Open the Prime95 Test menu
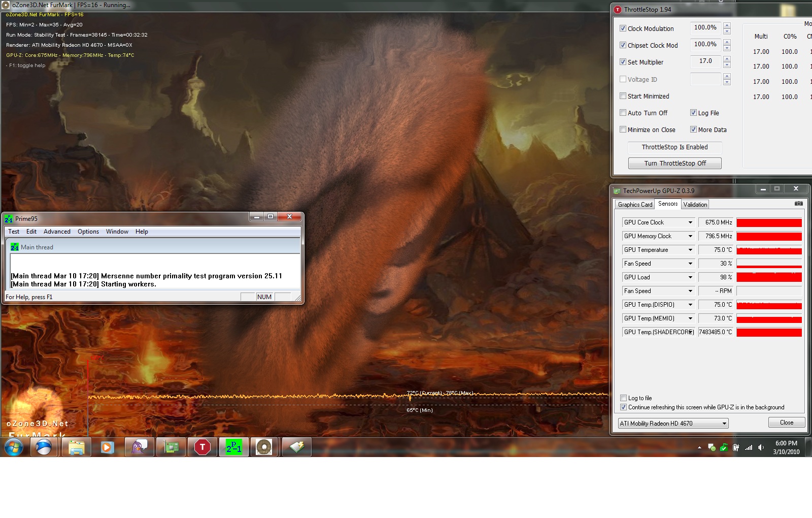Image resolution: width=812 pixels, height=518 pixels. 14,232
